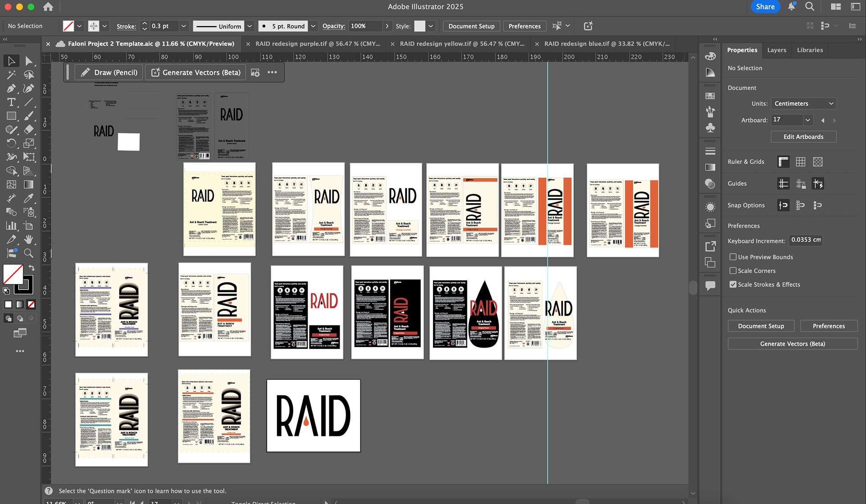
Task: Select the Column Graph tool
Action: click(12, 226)
